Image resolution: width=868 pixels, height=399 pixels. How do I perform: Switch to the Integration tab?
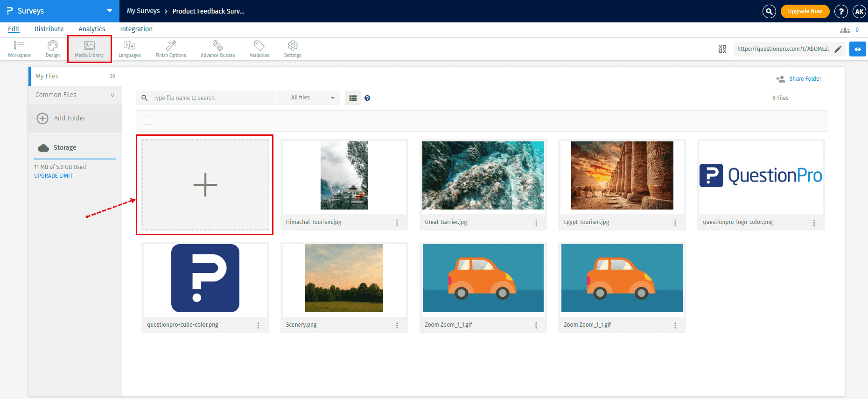coord(136,29)
